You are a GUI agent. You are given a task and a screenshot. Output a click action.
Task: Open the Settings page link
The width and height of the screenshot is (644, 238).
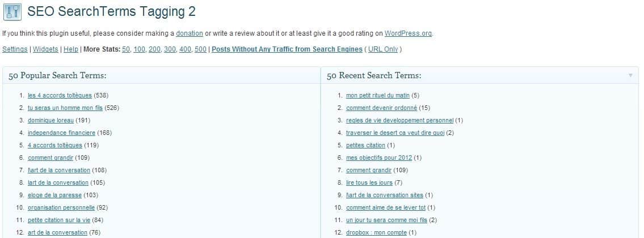[15, 49]
